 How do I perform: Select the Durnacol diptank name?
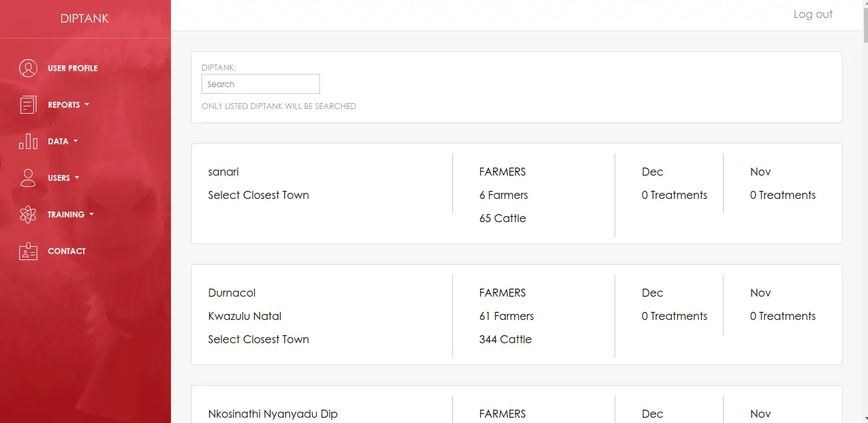click(x=232, y=293)
